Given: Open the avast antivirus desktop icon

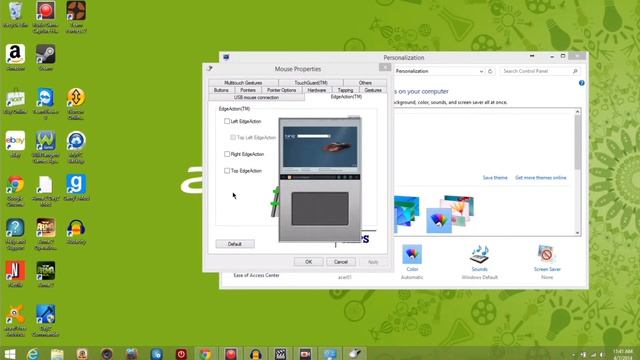Looking at the screenshot, I should click(15, 320).
